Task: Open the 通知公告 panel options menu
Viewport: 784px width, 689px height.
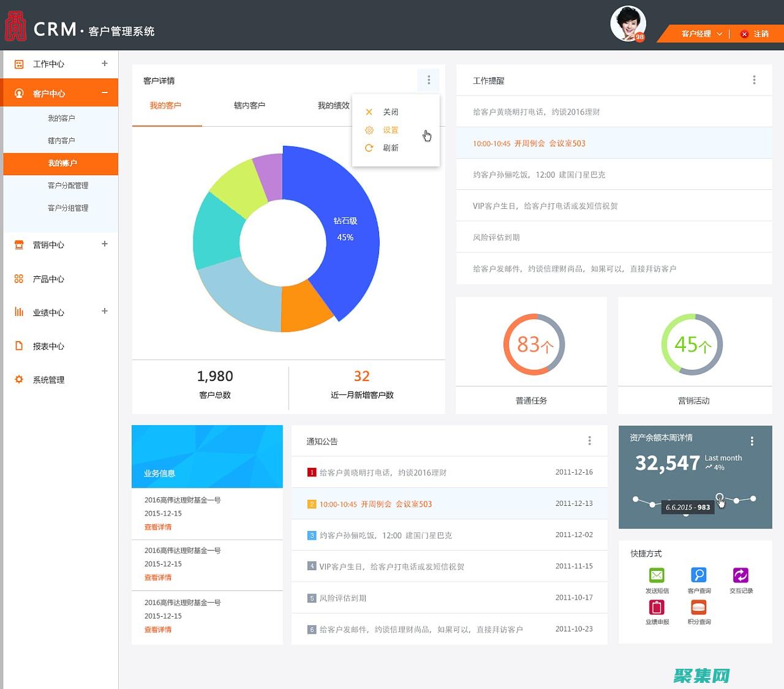Action: 589,440
